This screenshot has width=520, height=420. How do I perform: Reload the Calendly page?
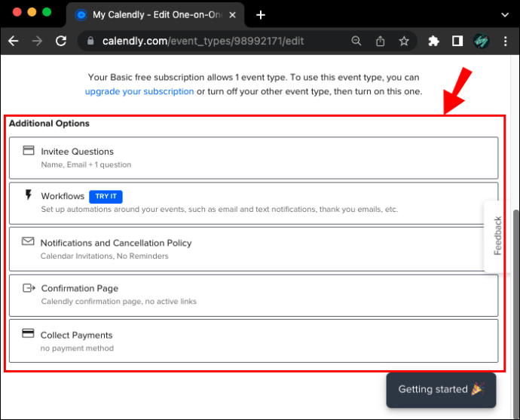tap(61, 41)
